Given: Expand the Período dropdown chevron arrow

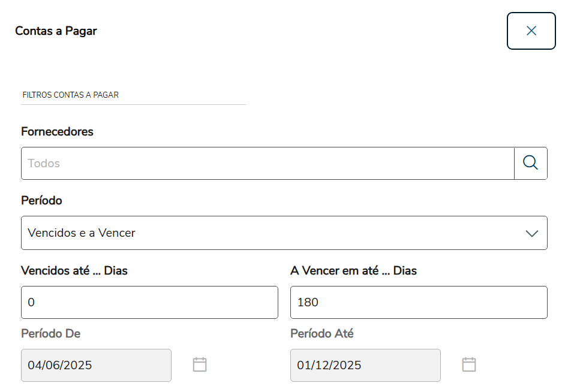Looking at the screenshot, I should click(531, 233).
